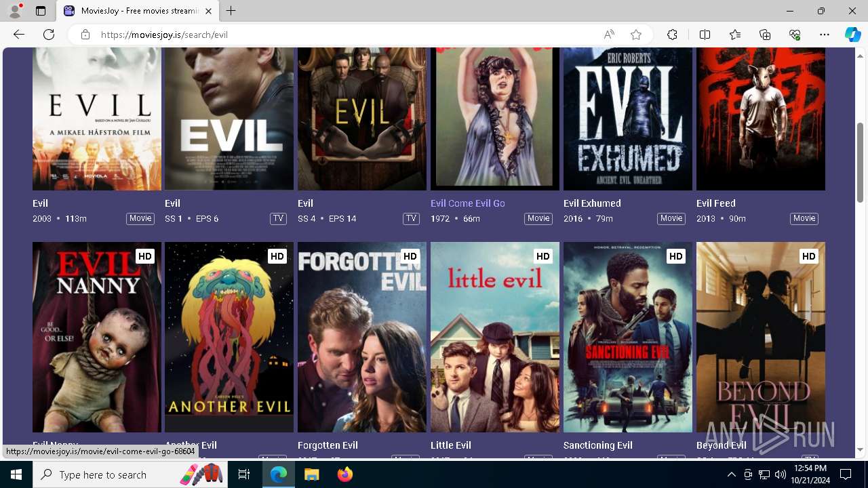
Task: Open Browser essentials icon
Action: tap(795, 35)
